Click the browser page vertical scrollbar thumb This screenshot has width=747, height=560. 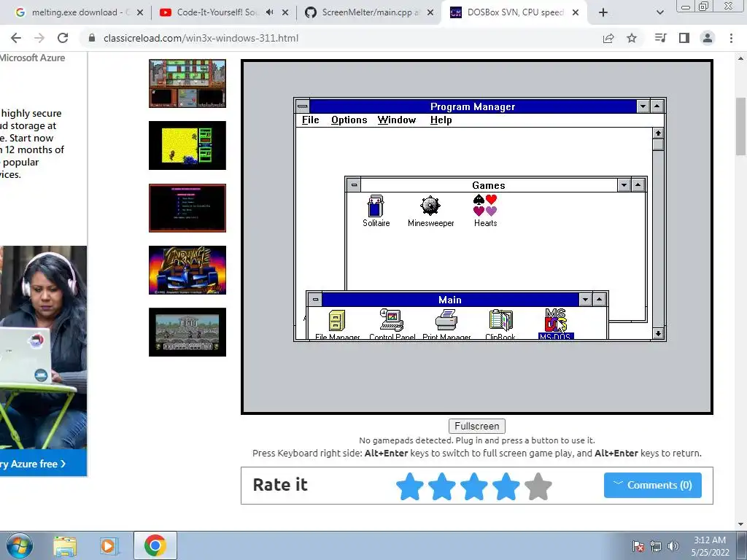click(741, 126)
